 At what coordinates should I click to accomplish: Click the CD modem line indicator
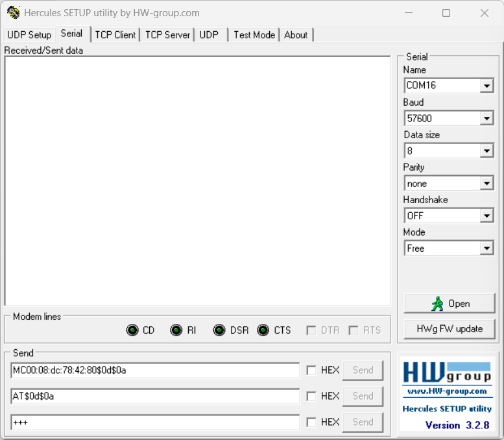point(132,330)
